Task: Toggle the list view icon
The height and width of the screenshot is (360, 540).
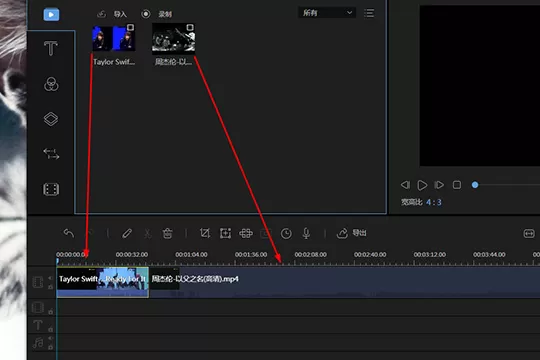Action: tap(369, 13)
